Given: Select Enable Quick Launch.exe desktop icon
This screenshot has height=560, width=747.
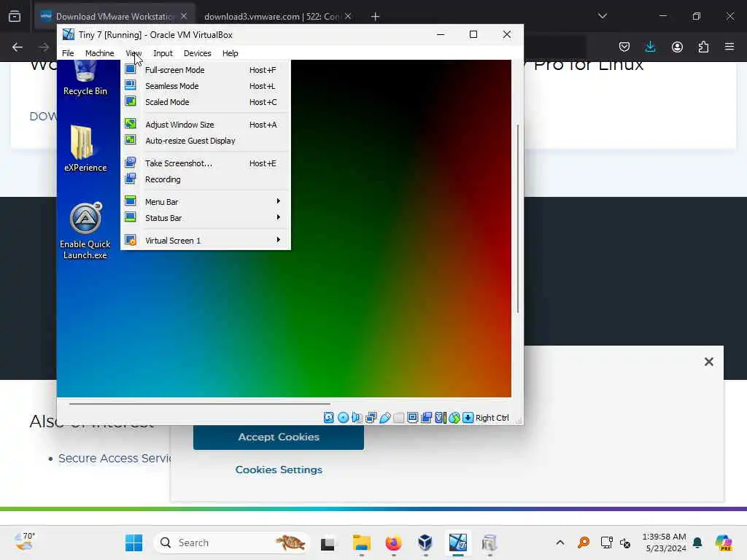Looking at the screenshot, I should pyautogui.click(x=85, y=230).
